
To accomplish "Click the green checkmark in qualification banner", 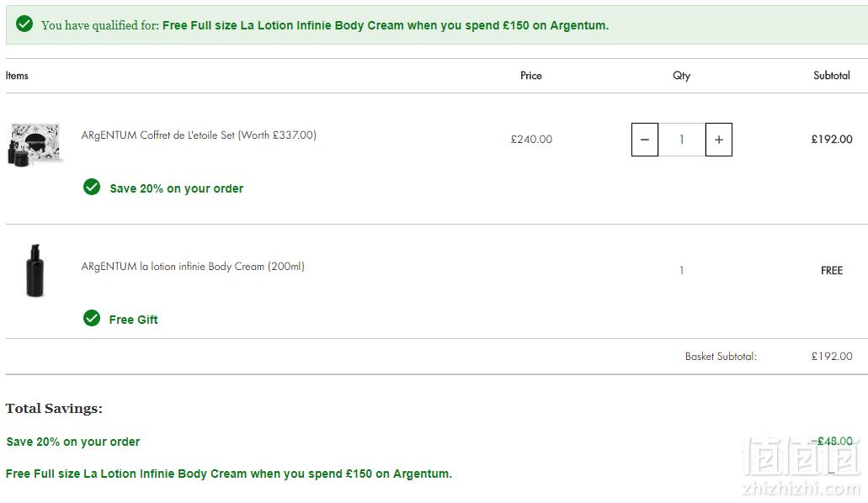I will 24,24.
